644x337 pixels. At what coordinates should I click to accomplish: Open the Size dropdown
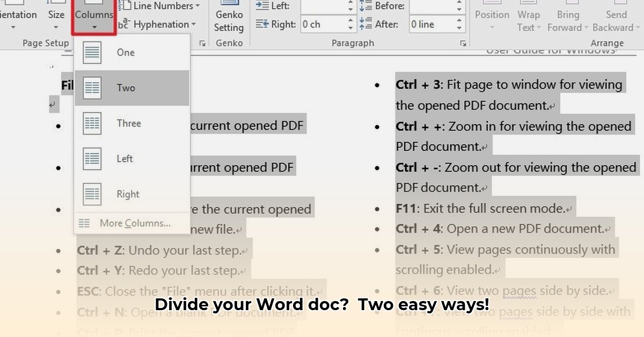pos(56,17)
